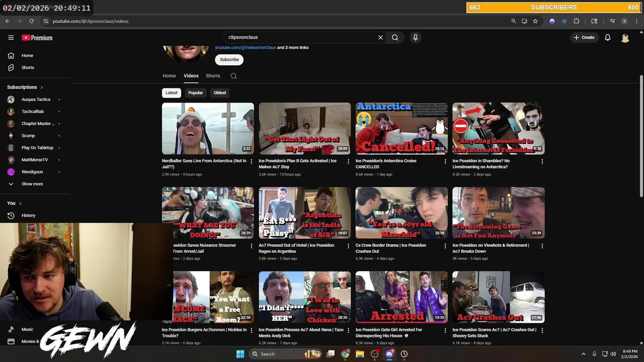Play the Nerdballer Antarctica video thumbnail
The image size is (644, 362).
pos(208,128)
